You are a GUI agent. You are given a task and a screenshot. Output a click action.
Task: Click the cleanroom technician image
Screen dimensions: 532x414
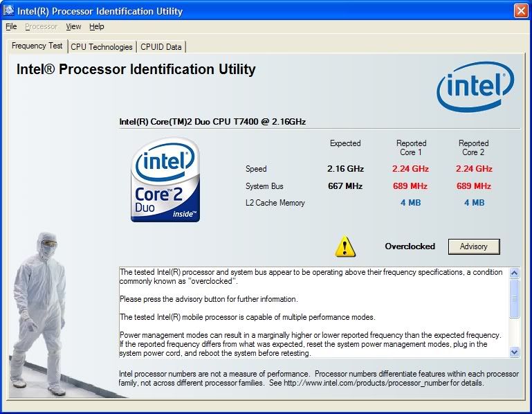pos(39,314)
